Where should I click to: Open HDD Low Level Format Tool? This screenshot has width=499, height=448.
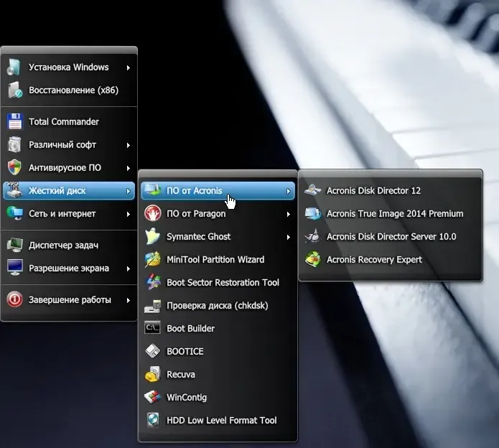(x=218, y=420)
